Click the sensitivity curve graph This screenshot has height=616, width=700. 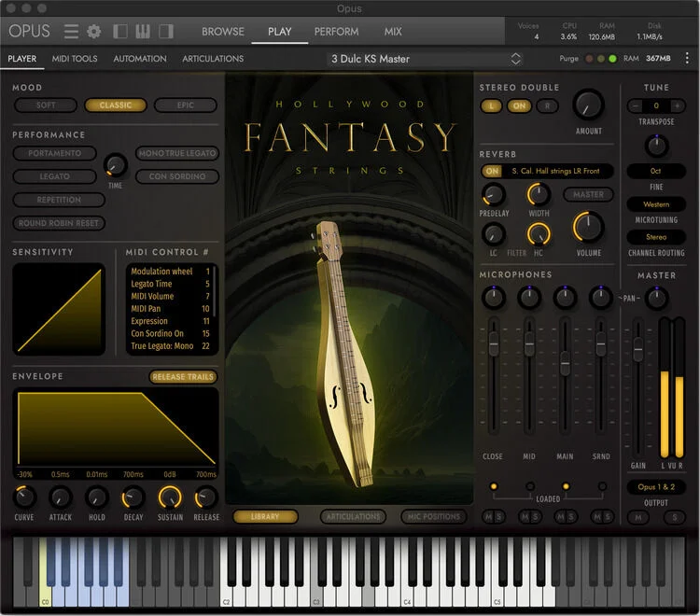tap(59, 309)
